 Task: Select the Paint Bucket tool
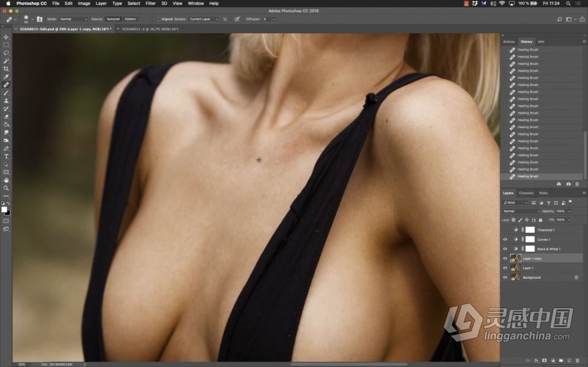(6, 124)
